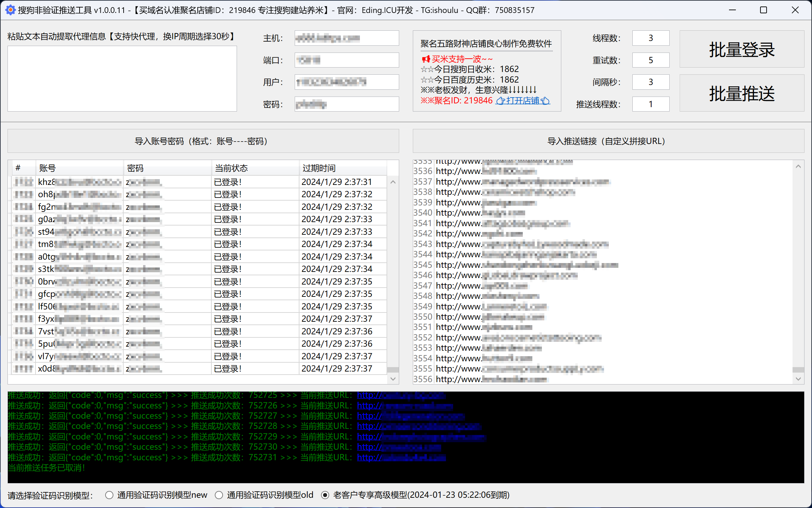Click 当前推送任务已取消 log line
This screenshot has height=508, width=812.
(46, 468)
